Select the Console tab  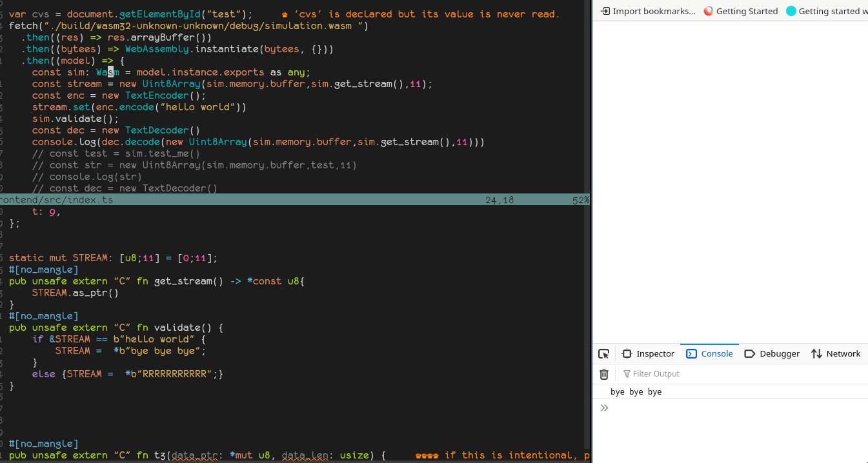pos(709,353)
